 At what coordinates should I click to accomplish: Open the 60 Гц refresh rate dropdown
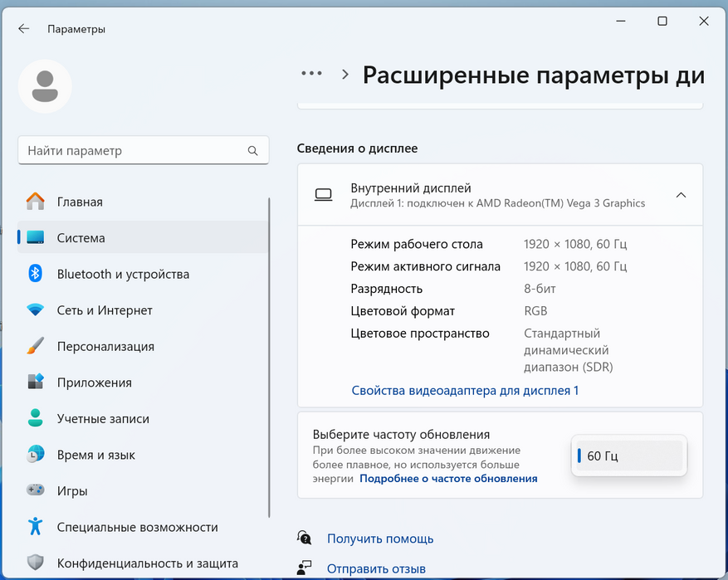point(629,456)
